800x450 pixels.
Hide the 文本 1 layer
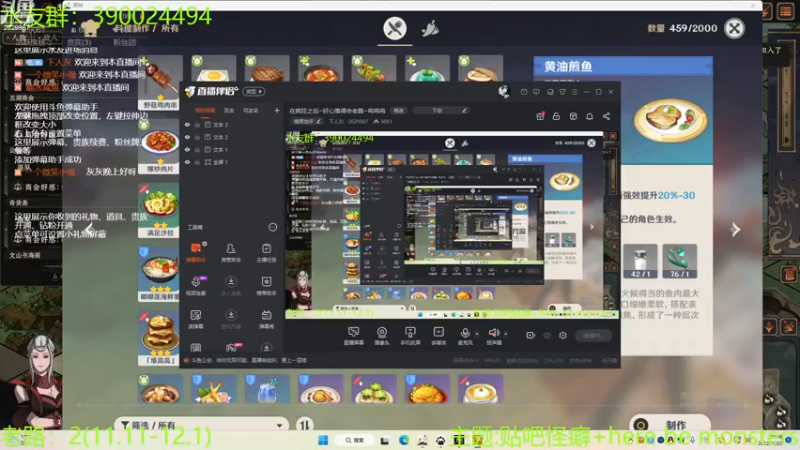[187, 149]
